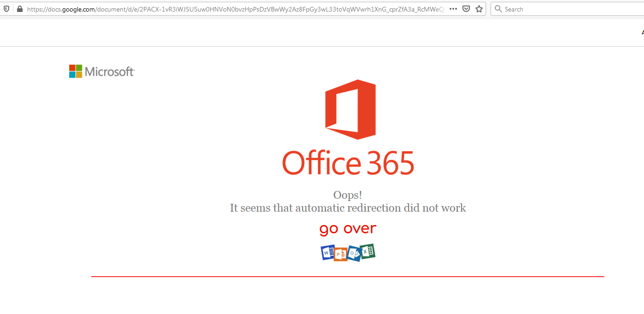
Task: Click the Office 365 wordmark text
Action: pyautogui.click(x=348, y=163)
